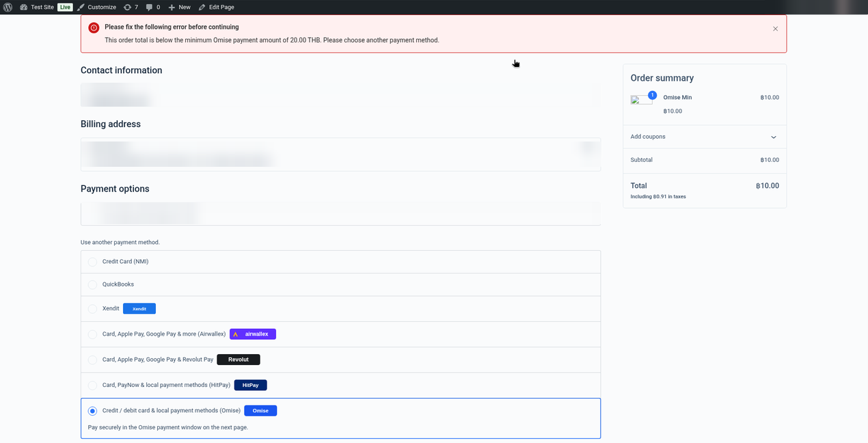868x443 pixels.
Task: Click the purple airwallex logo badge
Action: coord(253,334)
